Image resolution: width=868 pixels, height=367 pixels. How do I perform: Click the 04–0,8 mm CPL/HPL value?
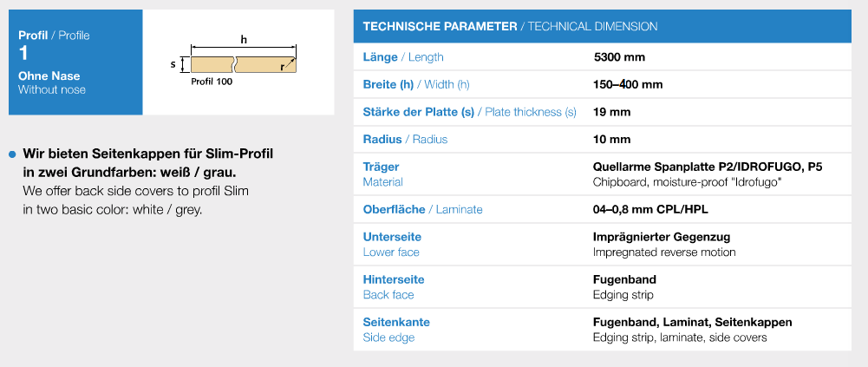650,210
